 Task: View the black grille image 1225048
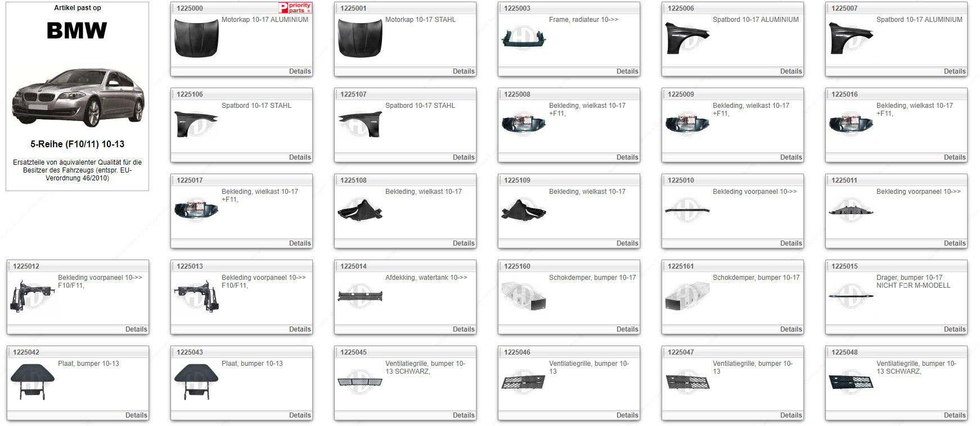(851, 382)
